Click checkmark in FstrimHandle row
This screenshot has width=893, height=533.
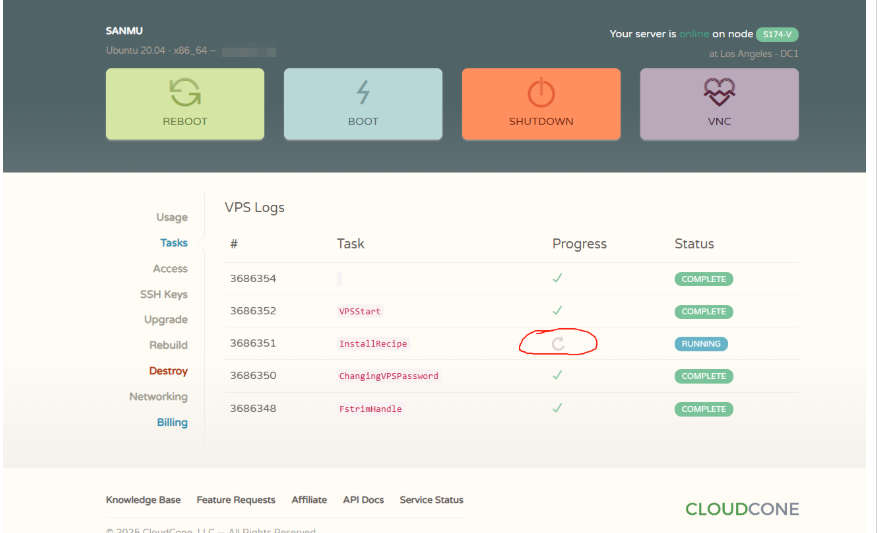[558, 408]
